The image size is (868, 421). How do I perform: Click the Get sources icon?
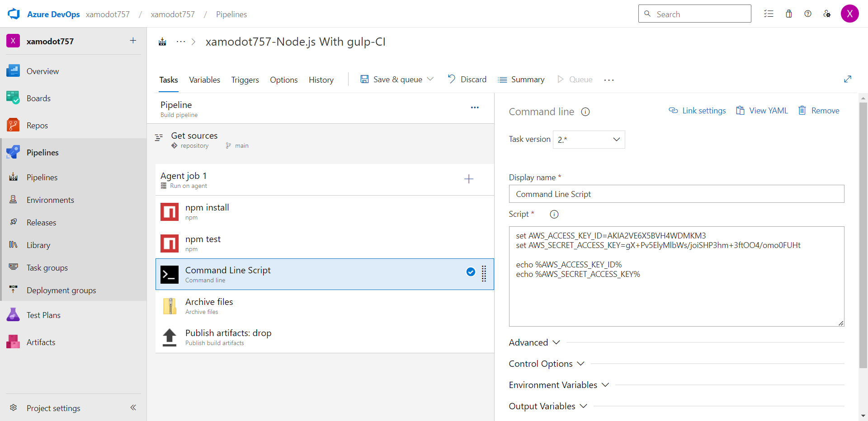click(159, 137)
